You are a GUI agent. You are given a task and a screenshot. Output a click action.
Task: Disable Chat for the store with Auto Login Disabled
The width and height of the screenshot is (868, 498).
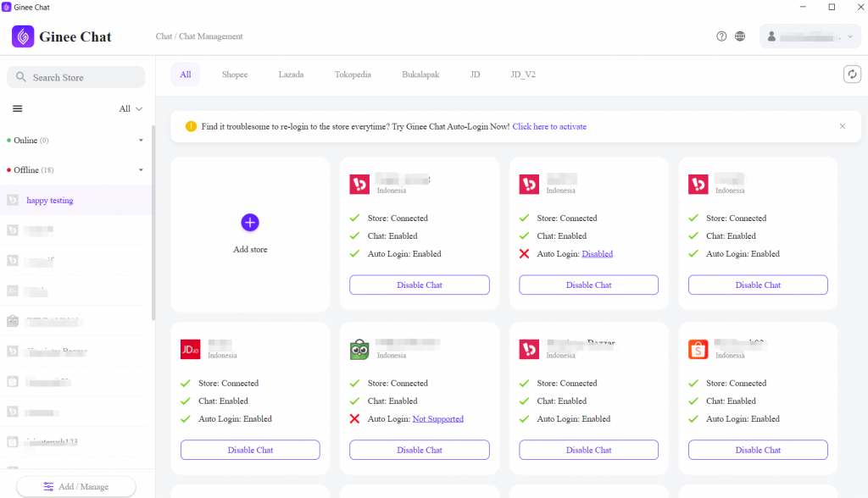coord(588,285)
